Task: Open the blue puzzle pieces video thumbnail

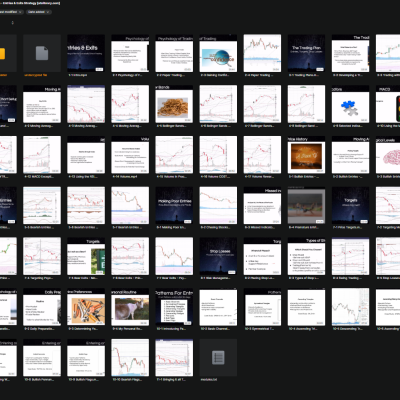Action: pyautogui.click(x=350, y=104)
